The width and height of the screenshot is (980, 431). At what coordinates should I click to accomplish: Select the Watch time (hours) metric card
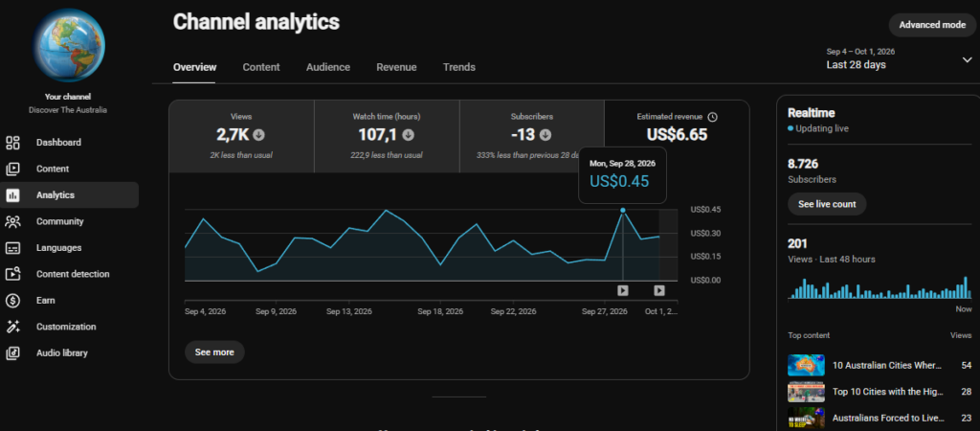click(x=387, y=136)
